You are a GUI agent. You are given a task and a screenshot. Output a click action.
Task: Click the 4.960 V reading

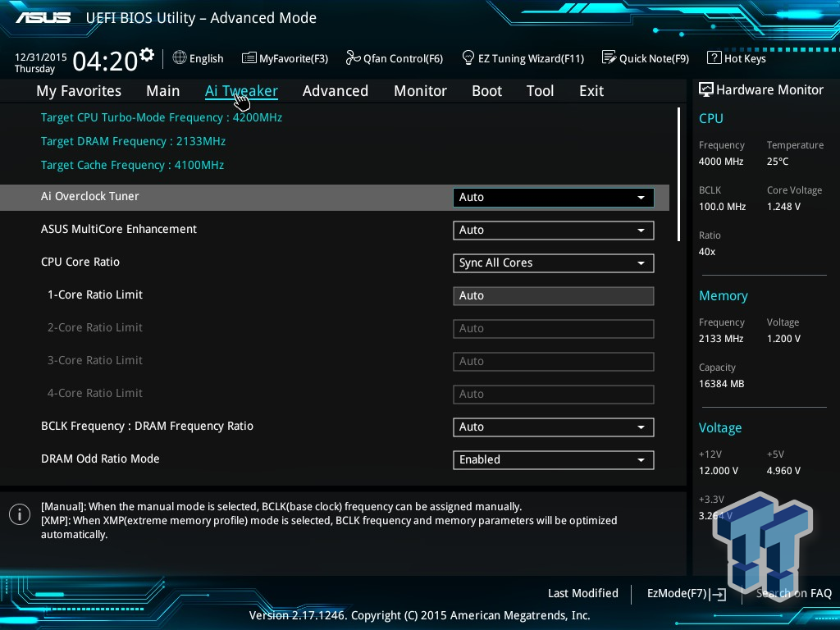(783, 470)
